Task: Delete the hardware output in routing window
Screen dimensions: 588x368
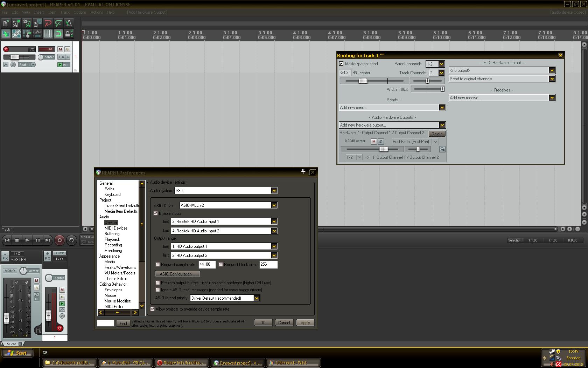Action: point(437,134)
